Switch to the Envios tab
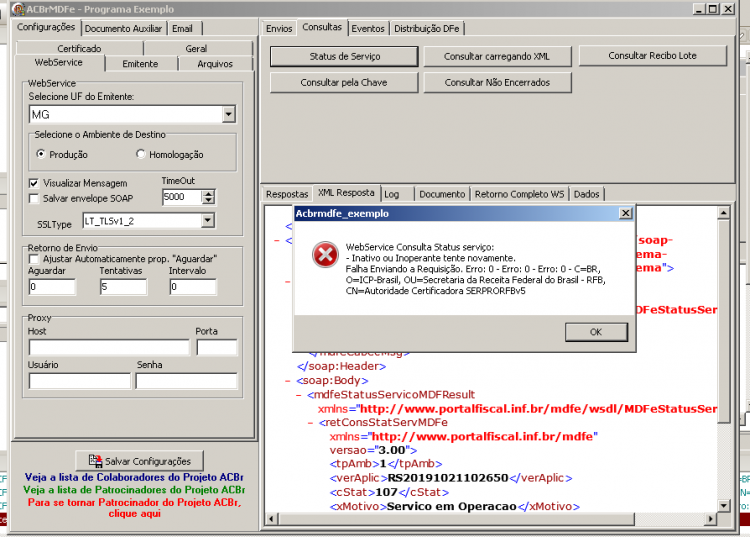This screenshot has width=750, height=537. click(x=279, y=29)
